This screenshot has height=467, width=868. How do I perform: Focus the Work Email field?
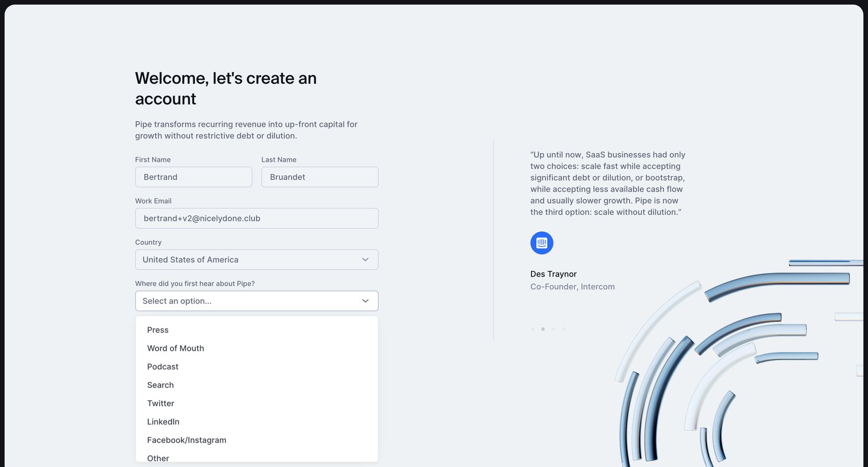[257, 218]
